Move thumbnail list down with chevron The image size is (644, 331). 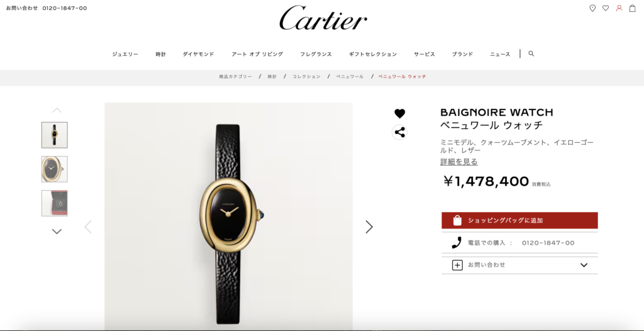57,232
